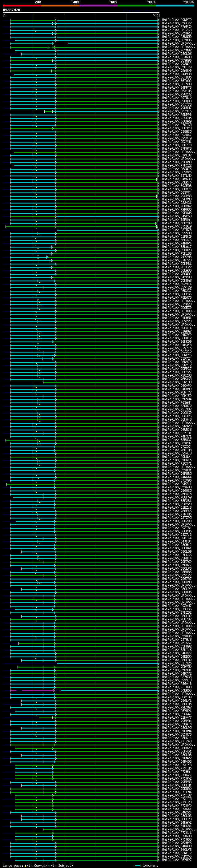The height and width of the screenshot is (868, 197).
Task: Select hit UniRef100_A9NPT9
Action: click(177, 20)
